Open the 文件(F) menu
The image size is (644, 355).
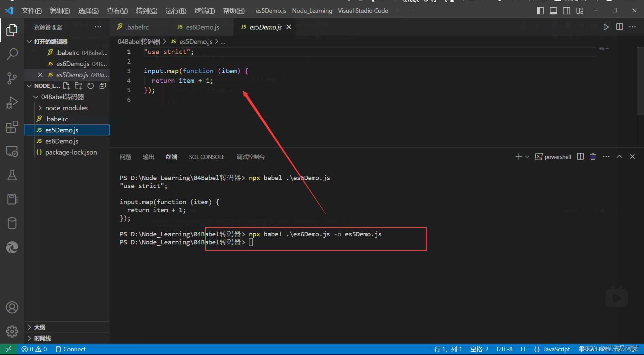coord(32,11)
